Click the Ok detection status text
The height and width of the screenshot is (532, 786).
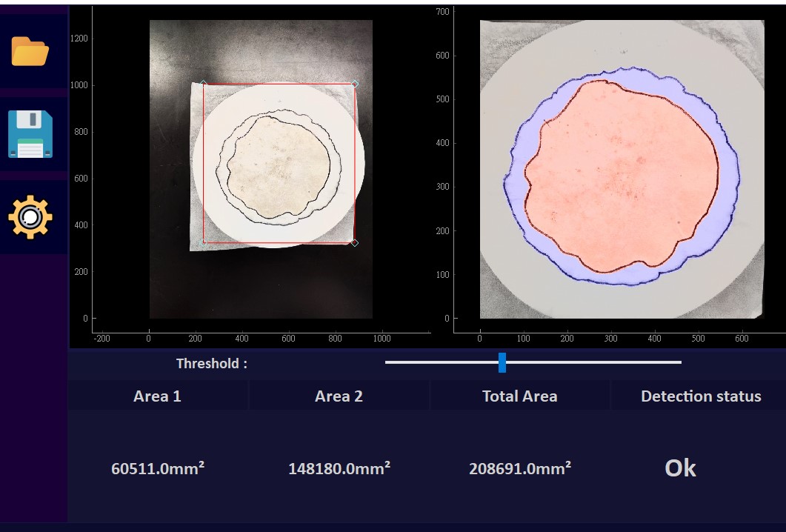coord(680,468)
